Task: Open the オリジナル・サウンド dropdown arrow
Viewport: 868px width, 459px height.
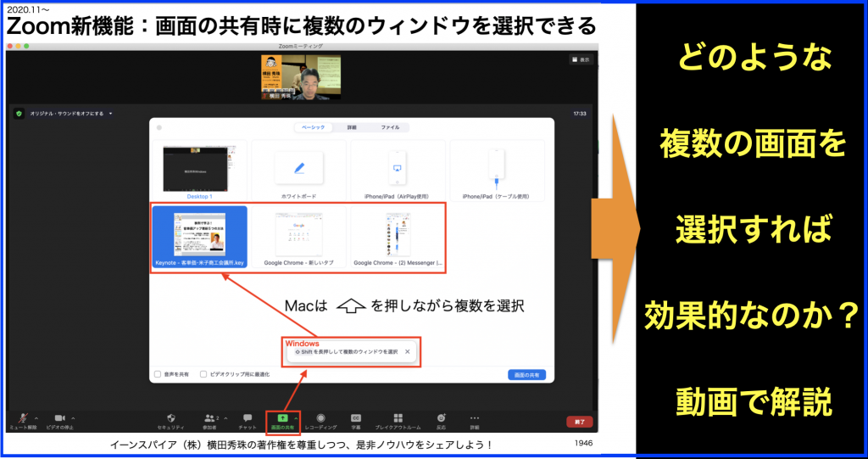Action: pos(111,114)
